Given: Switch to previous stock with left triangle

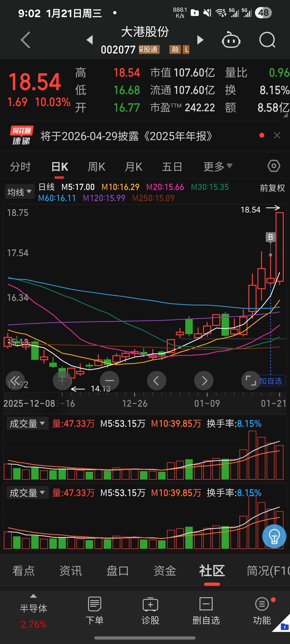Looking at the screenshot, I should coord(90,40).
